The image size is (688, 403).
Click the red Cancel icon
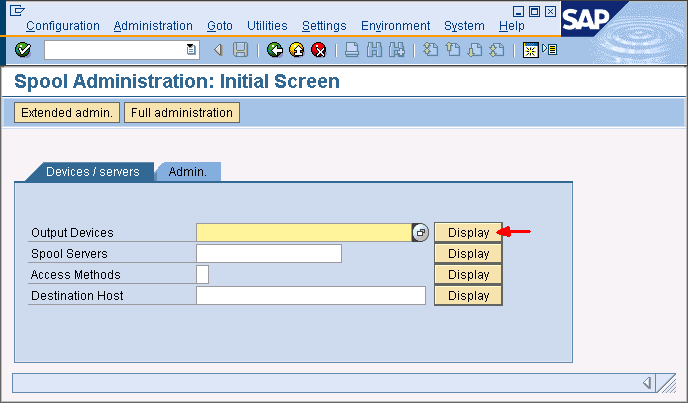319,50
